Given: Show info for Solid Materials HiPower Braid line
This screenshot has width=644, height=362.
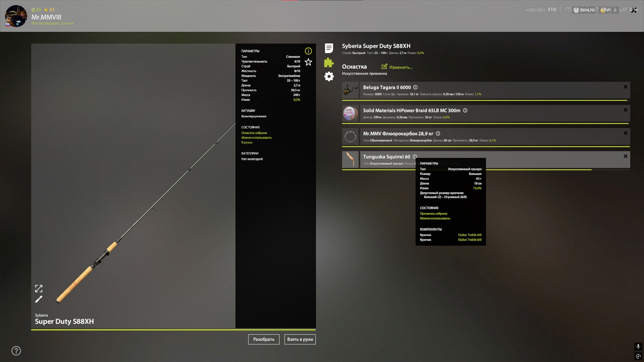Looking at the screenshot, I should point(465,110).
